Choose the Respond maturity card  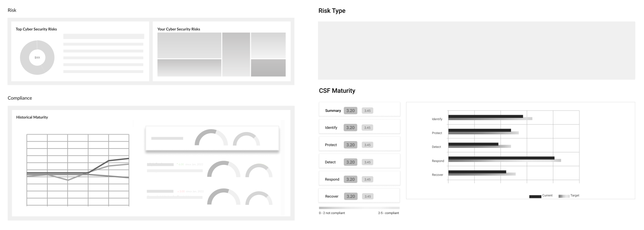click(359, 178)
